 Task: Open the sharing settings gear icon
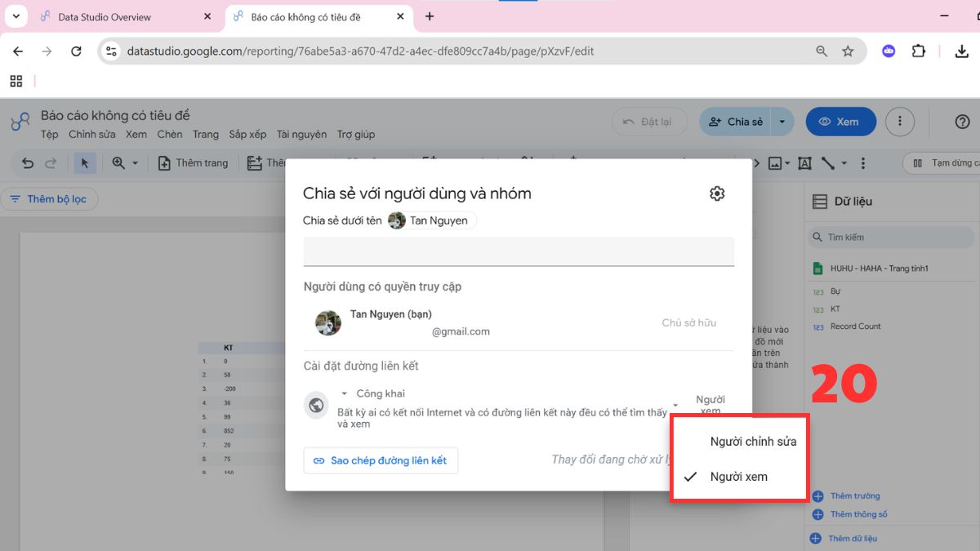[x=717, y=193]
